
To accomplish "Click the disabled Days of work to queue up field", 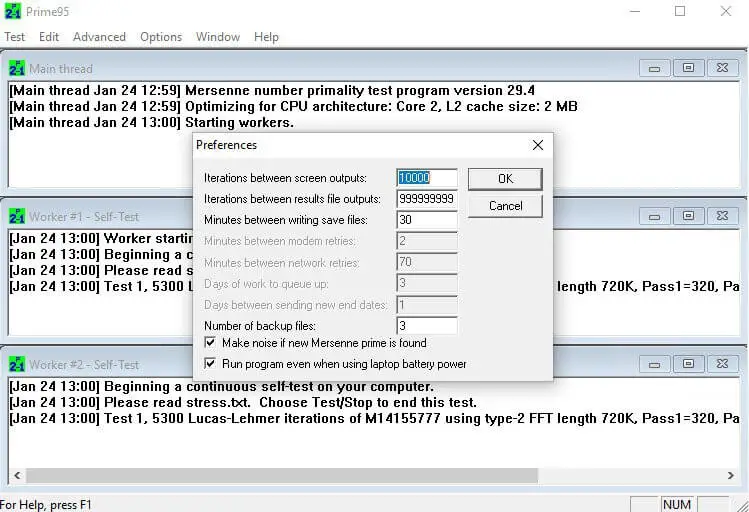I will (427, 283).
